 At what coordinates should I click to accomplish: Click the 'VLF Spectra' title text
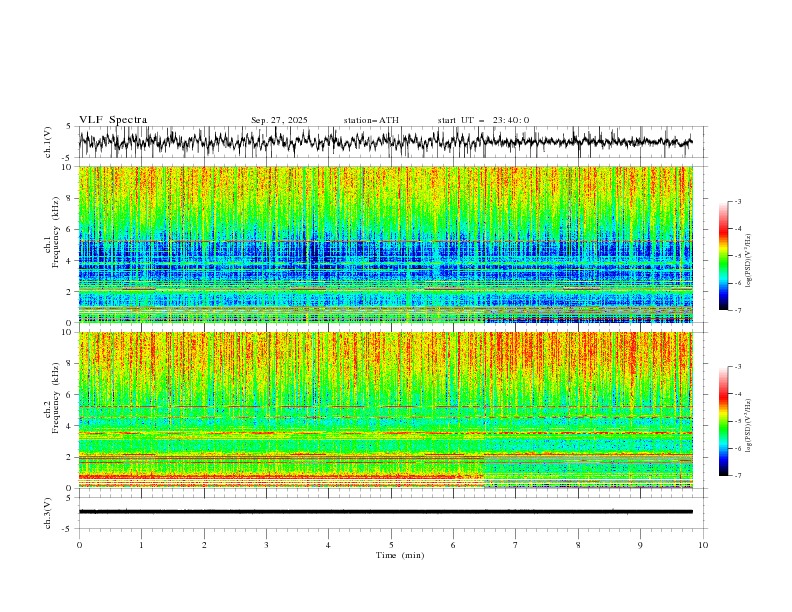point(113,120)
